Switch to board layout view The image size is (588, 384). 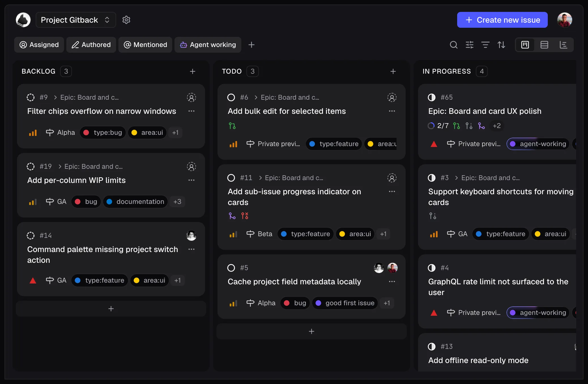[525, 45]
